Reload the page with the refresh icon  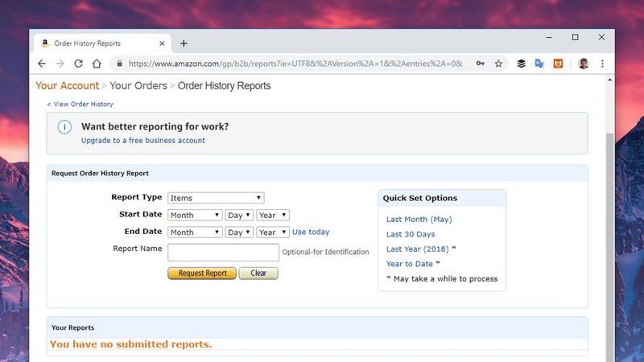pos(78,64)
